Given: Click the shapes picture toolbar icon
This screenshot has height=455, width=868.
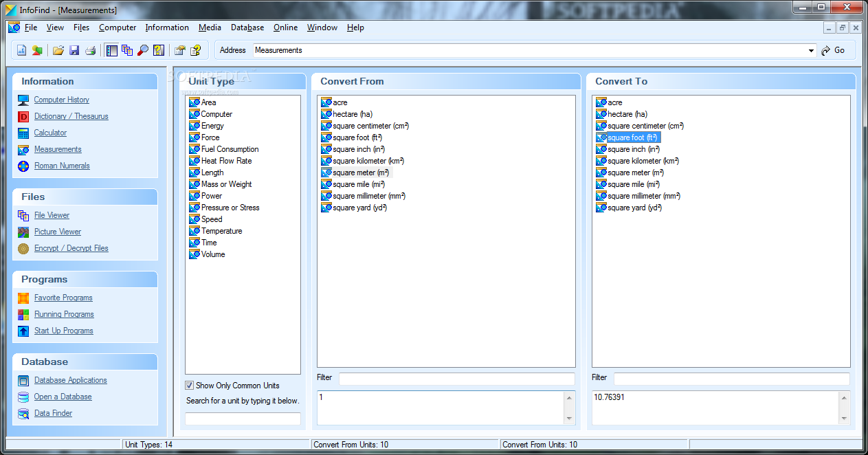Looking at the screenshot, I should click(37, 50).
